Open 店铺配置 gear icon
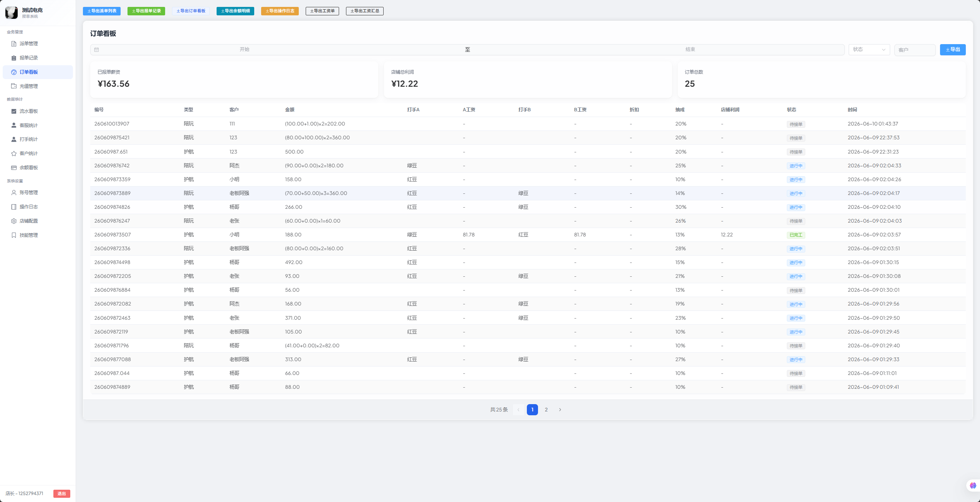Screen dimensions: 980x502 point(14,221)
